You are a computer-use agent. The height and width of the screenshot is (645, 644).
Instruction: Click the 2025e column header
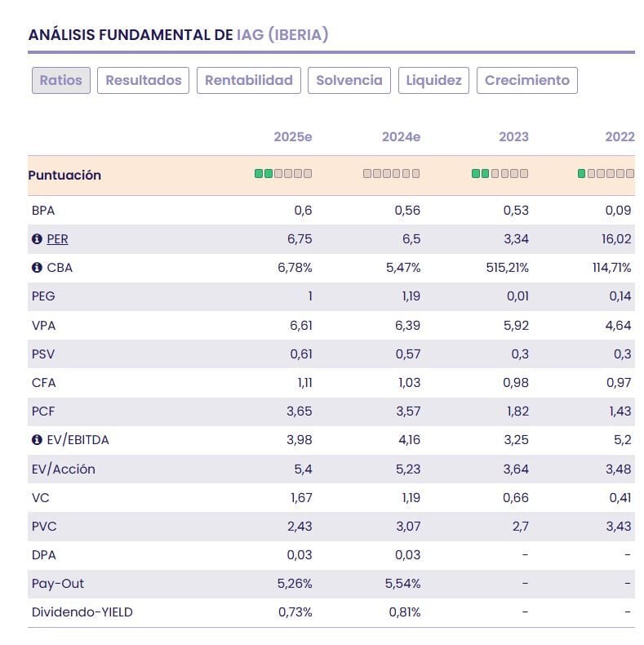click(293, 137)
